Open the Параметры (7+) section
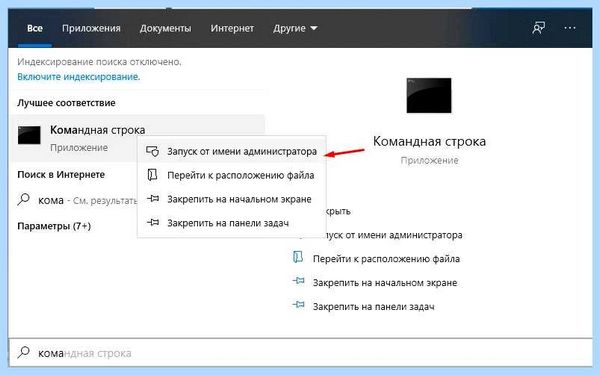This screenshot has height=375, width=600. pos(54,226)
